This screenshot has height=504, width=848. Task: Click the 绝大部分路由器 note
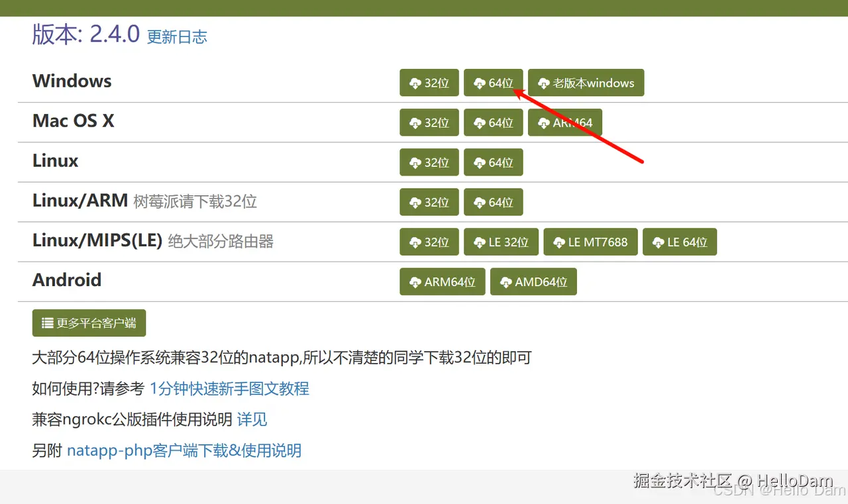pos(221,241)
